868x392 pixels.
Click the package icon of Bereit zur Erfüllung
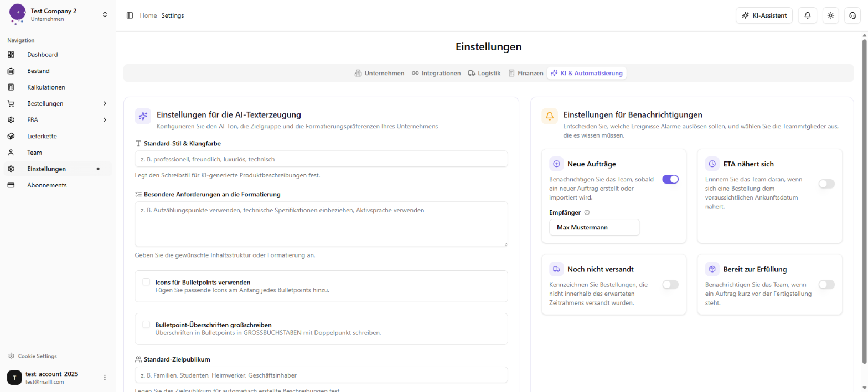coord(712,269)
